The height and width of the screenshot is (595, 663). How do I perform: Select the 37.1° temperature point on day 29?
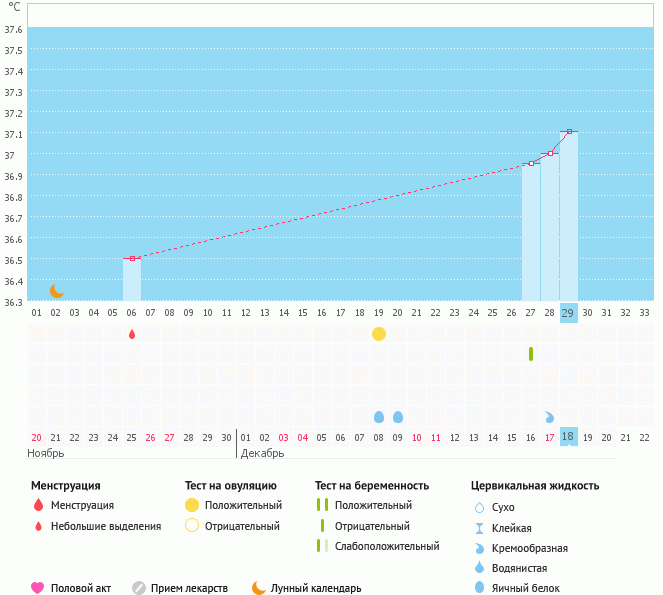569,131
